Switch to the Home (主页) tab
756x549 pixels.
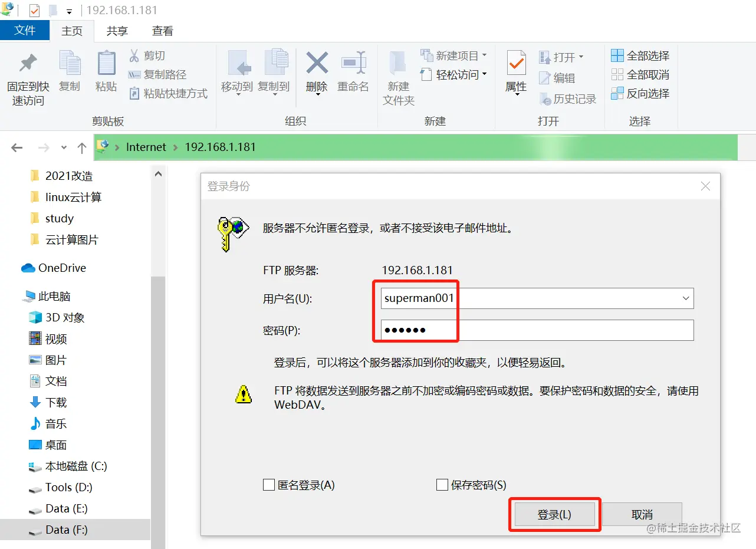pos(72,31)
